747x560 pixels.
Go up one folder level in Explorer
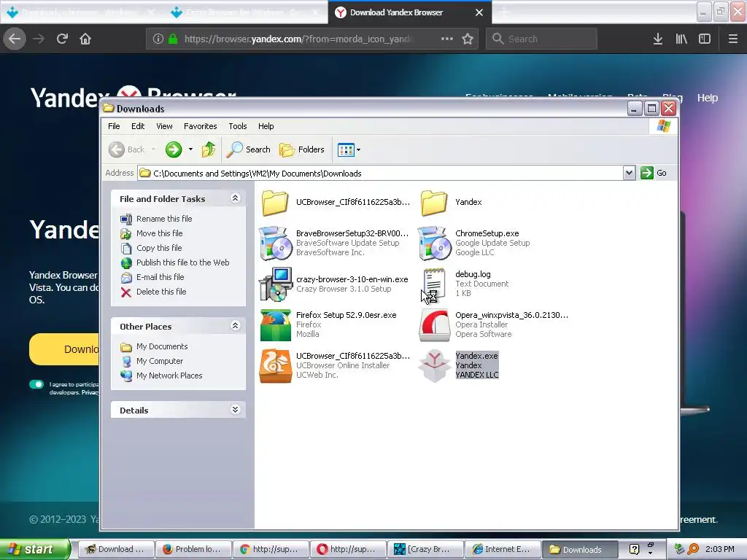coord(208,149)
